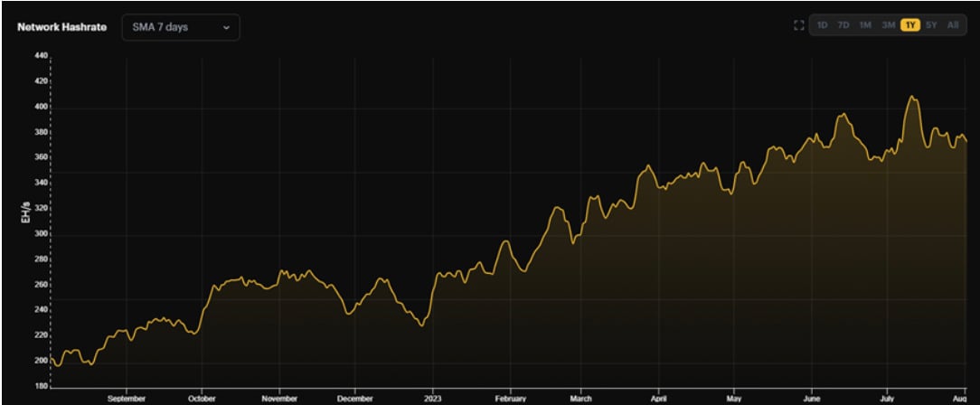Screen dimensions: 980x405
Task: Click the mid-June peak on the chart
Action: [843, 115]
